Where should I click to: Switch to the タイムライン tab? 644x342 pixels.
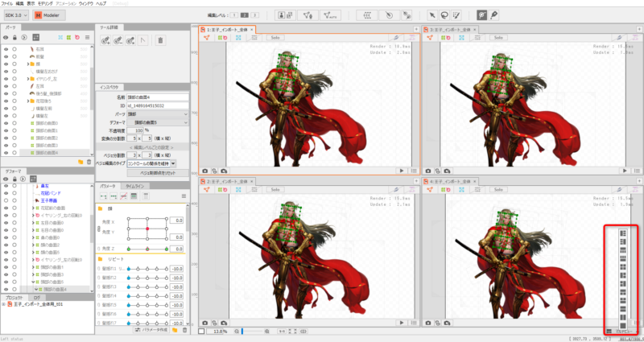[134, 186]
